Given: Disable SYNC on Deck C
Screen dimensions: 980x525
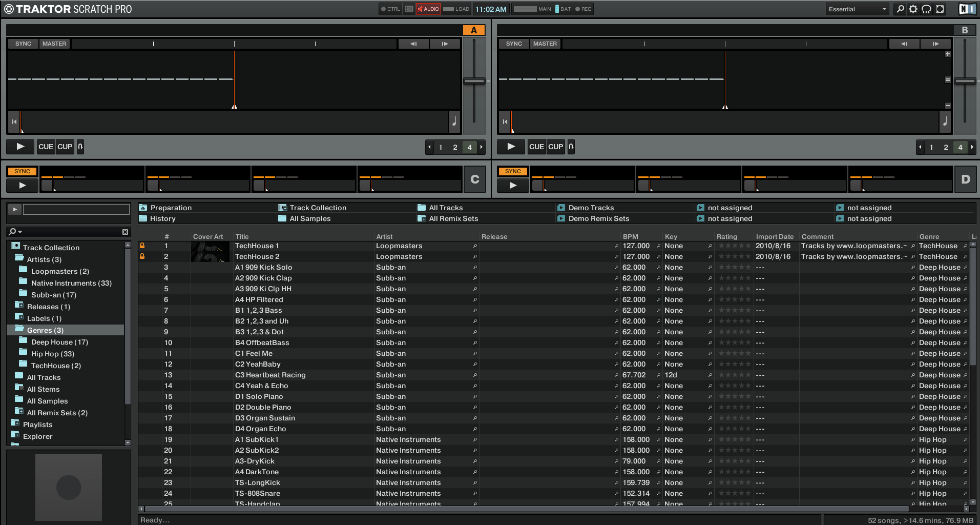Looking at the screenshot, I should coord(23,171).
